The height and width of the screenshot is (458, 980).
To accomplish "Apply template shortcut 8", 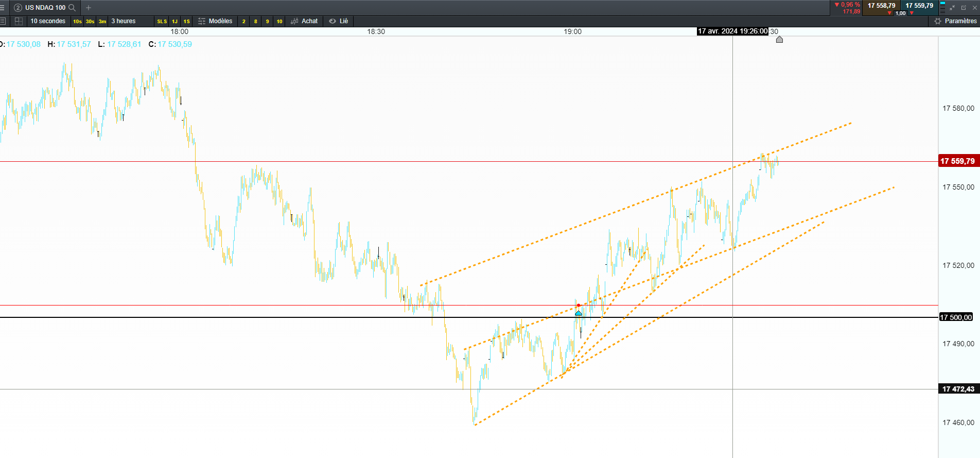I will point(256,21).
